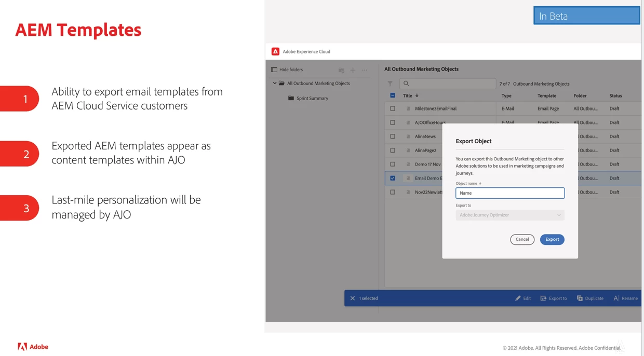Click the search magnifier icon
Screen dimensions: 644x356
point(406,84)
